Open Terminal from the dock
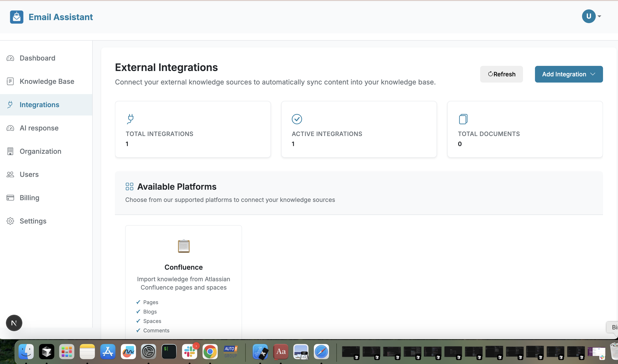This screenshot has height=364, width=618. point(169,352)
